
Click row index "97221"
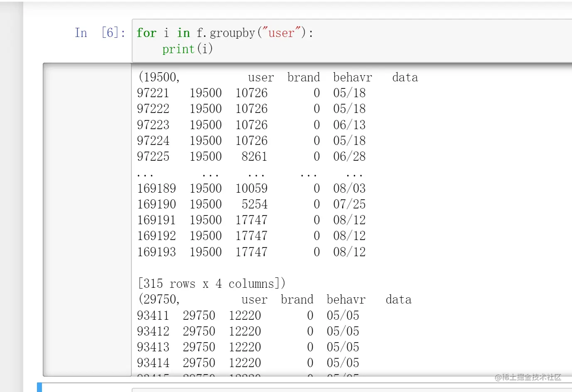153,93
